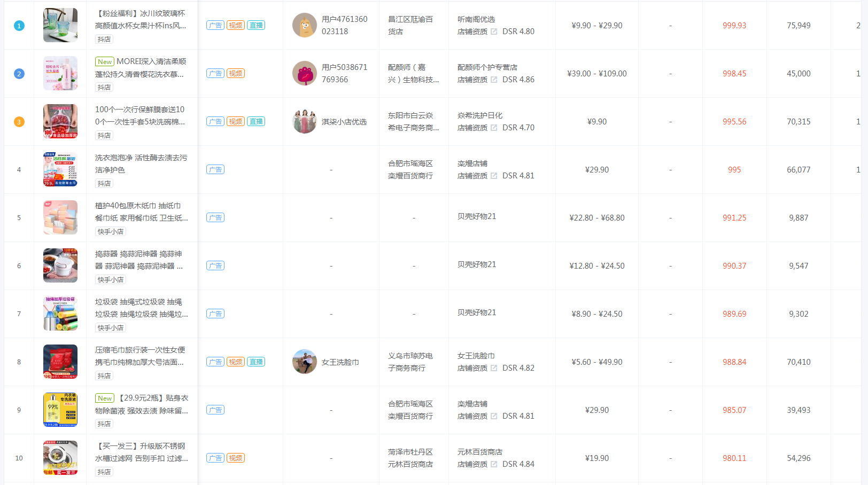Select the rank 2 number badge
Viewport: 868px width, 485px height.
[x=19, y=74]
